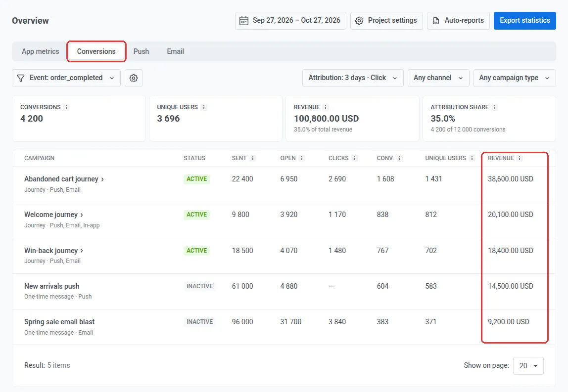Click the 35.0% attribution share value
568x392 pixels.
point(443,119)
